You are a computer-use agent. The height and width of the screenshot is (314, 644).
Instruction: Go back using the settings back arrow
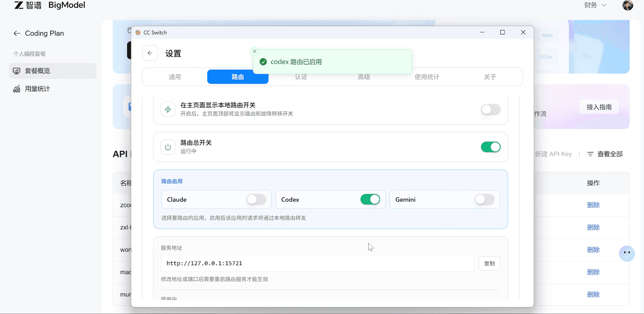pos(150,53)
